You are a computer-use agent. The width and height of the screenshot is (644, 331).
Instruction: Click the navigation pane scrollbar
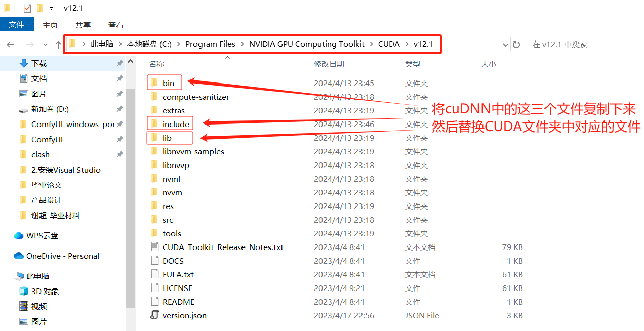tap(131, 197)
